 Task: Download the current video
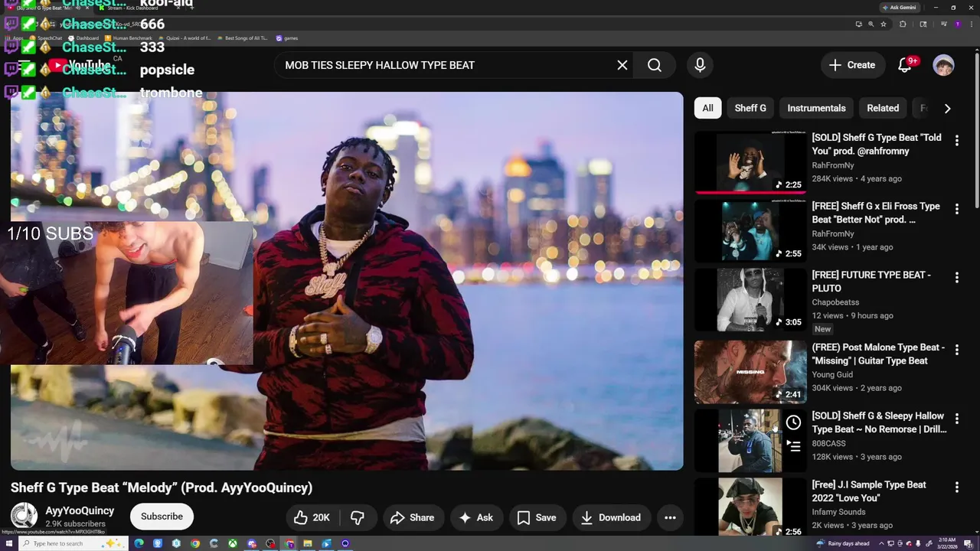(611, 517)
